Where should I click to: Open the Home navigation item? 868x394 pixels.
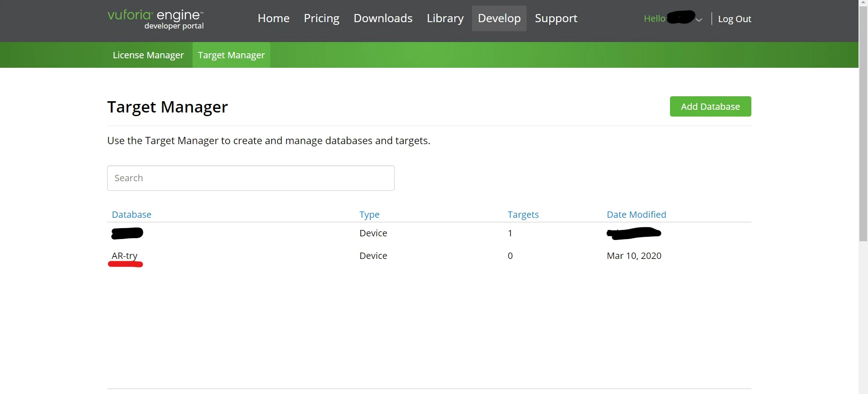coord(274,19)
